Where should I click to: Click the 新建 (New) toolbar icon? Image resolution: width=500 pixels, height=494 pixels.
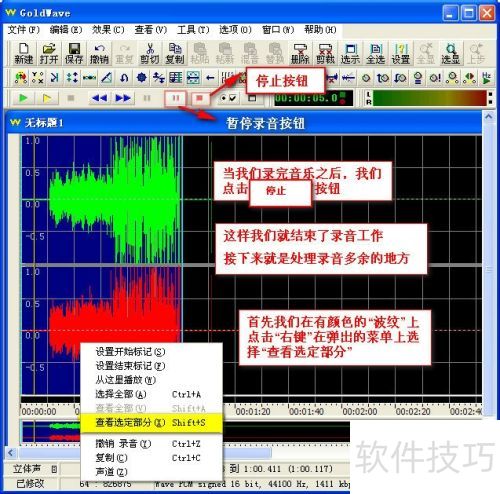click(x=24, y=53)
